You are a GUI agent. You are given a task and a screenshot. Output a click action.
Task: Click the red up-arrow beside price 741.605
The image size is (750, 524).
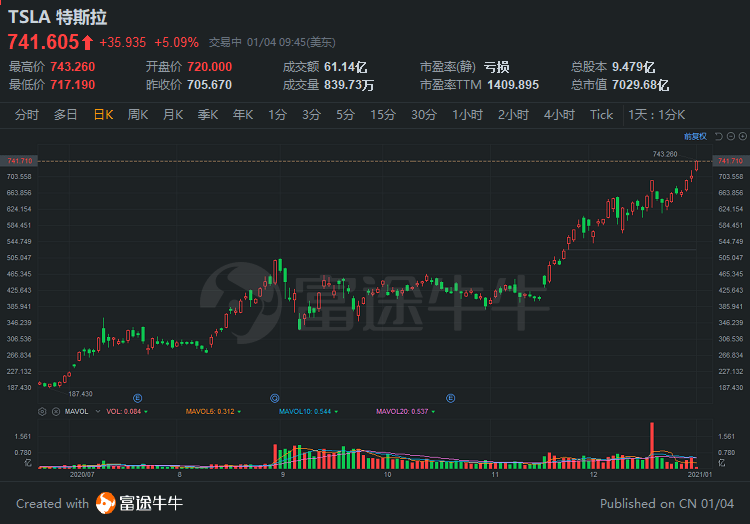pyautogui.click(x=88, y=42)
